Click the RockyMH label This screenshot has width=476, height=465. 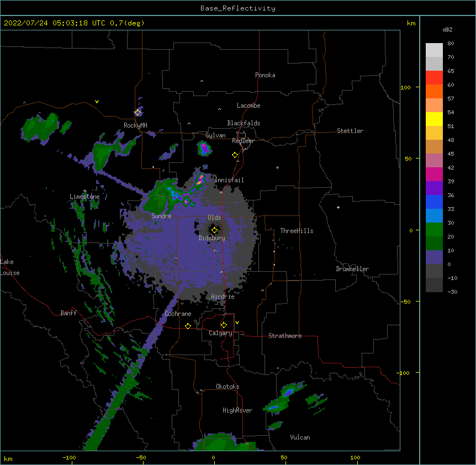click(x=135, y=125)
